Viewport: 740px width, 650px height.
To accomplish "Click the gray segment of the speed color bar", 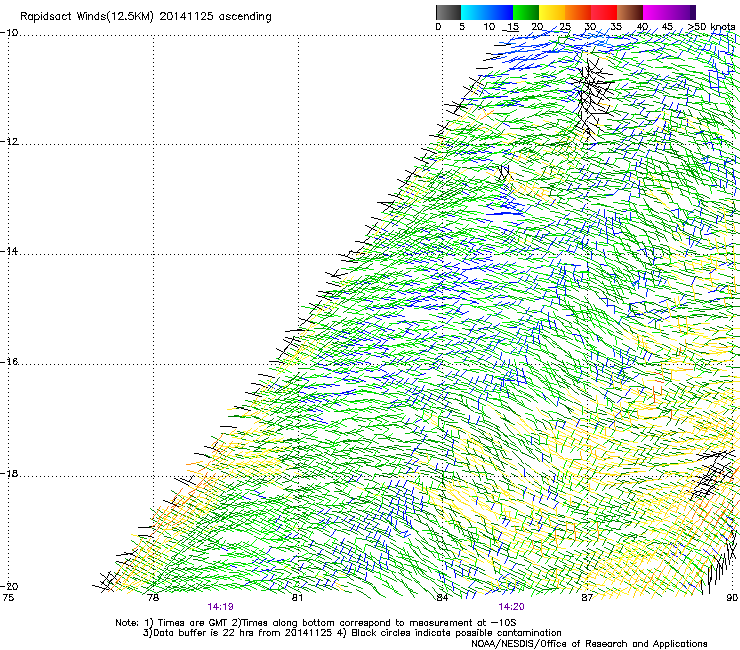I will (x=448, y=12).
